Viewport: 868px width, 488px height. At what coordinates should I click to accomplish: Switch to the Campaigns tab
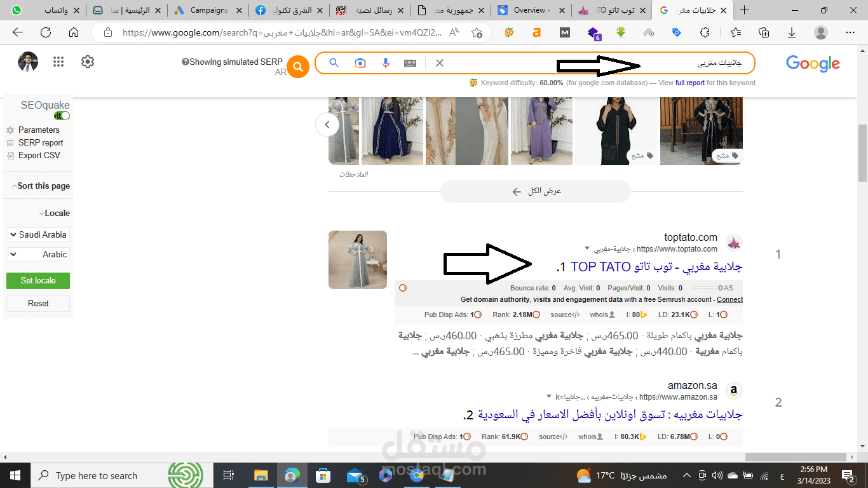pyautogui.click(x=209, y=10)
